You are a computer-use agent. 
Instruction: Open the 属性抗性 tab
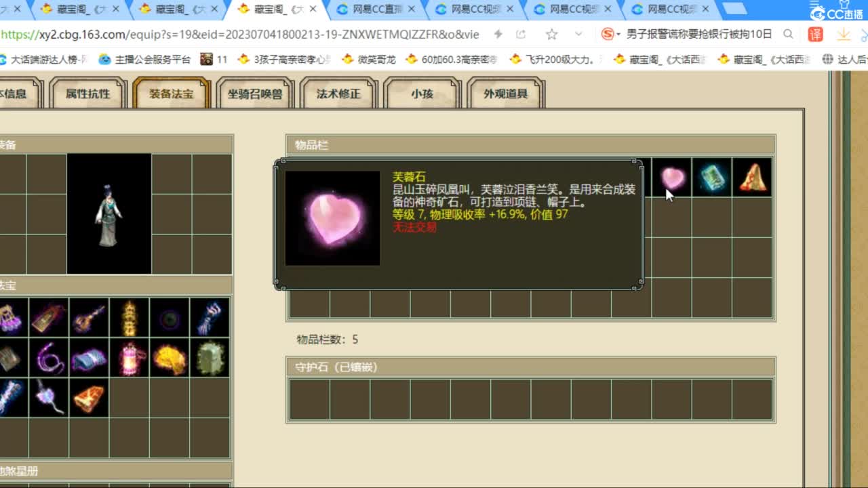click(x=87, y=94)
